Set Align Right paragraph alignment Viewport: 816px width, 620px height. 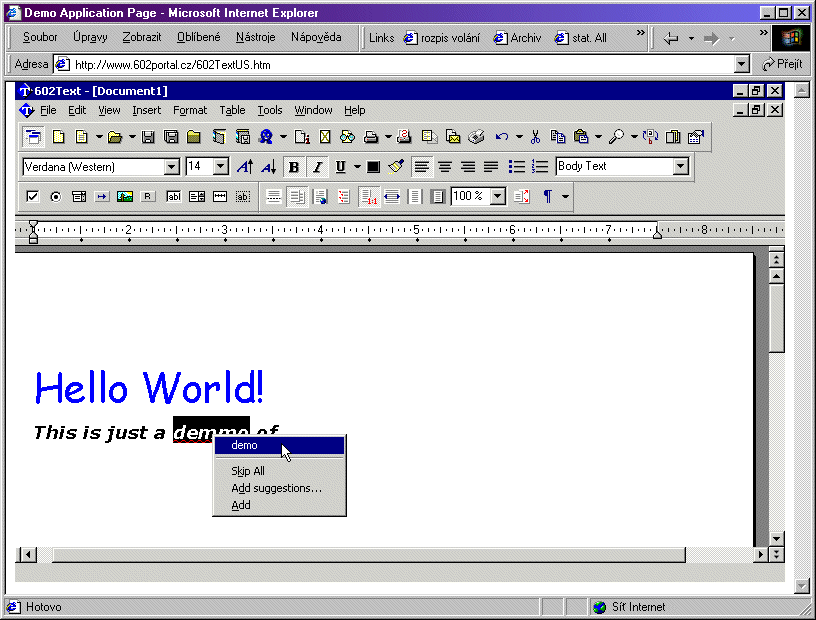pyautogui.click(x=468, y=167)
